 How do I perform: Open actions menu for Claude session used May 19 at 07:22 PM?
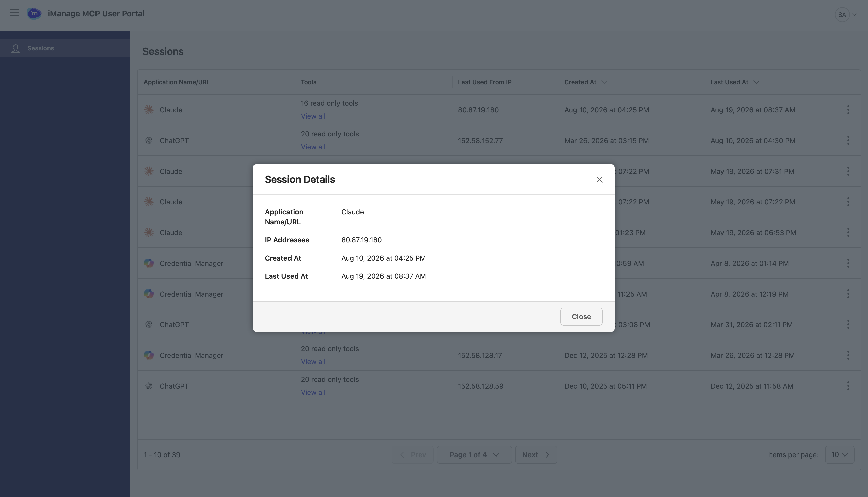click(x=848, y=202)
